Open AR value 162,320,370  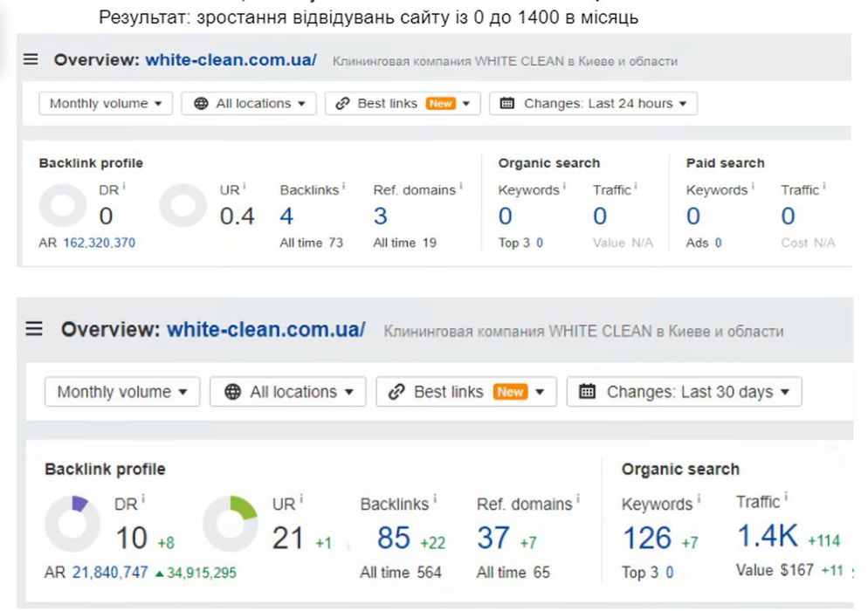pyautogui.click(x=99, y=243)
